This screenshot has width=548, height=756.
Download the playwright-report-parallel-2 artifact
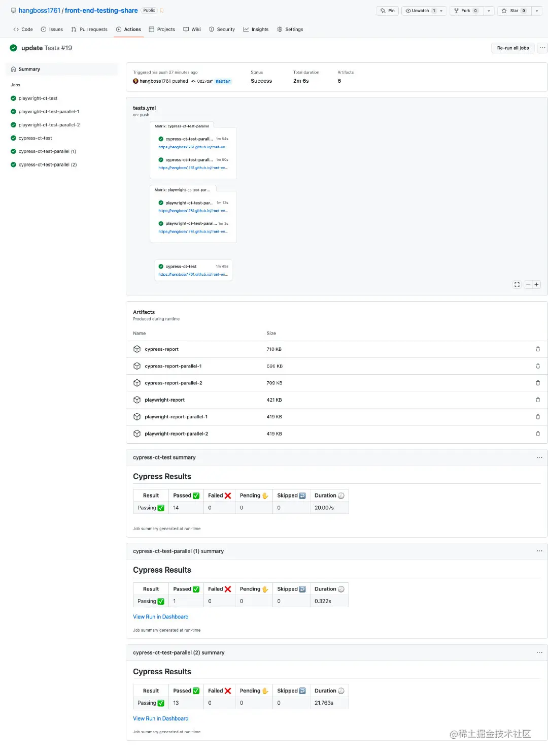click(176, 434)
